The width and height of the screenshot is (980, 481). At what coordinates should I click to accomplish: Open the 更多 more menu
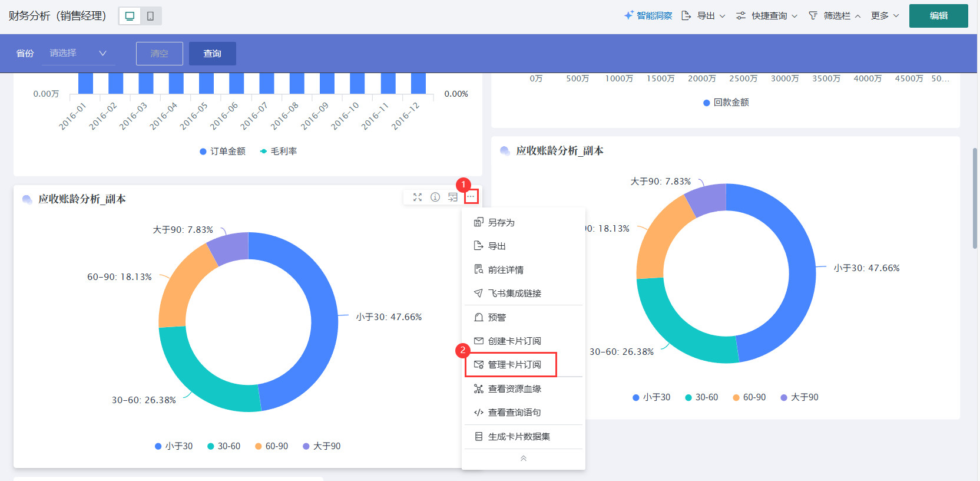pyautogui.click(x=885, y=16)
